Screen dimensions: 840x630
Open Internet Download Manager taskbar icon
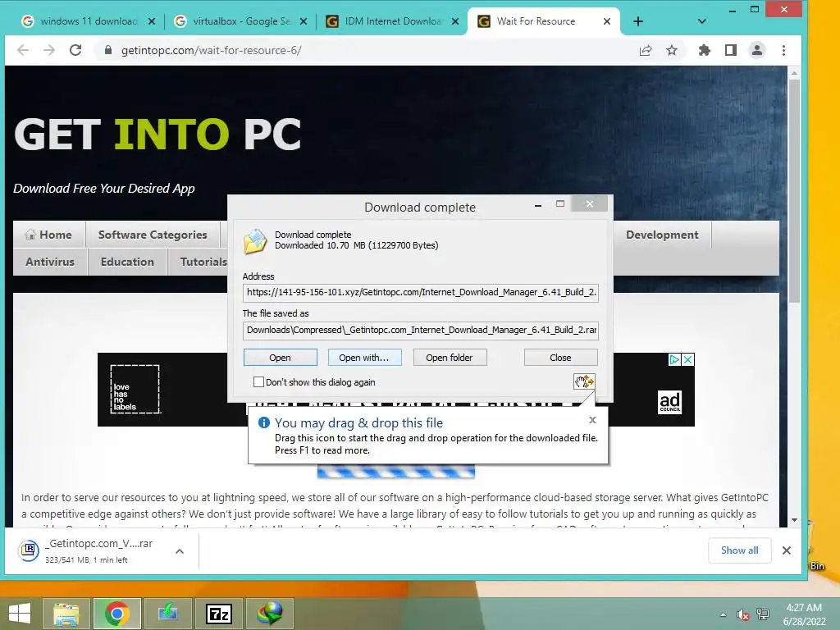coord(269,614)
